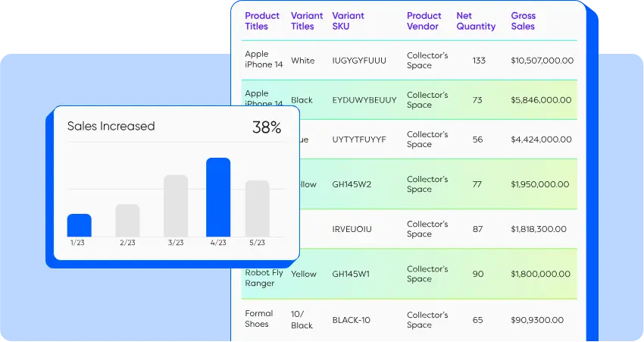Click the 38% sales increase figure
This screenshot has width=644, height=342.
(x=267, y=127)
